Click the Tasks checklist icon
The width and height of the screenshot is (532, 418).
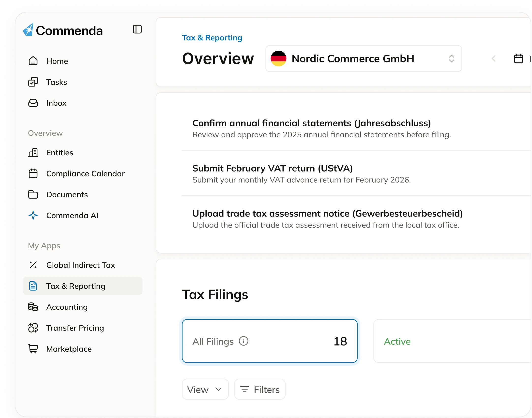33,82
